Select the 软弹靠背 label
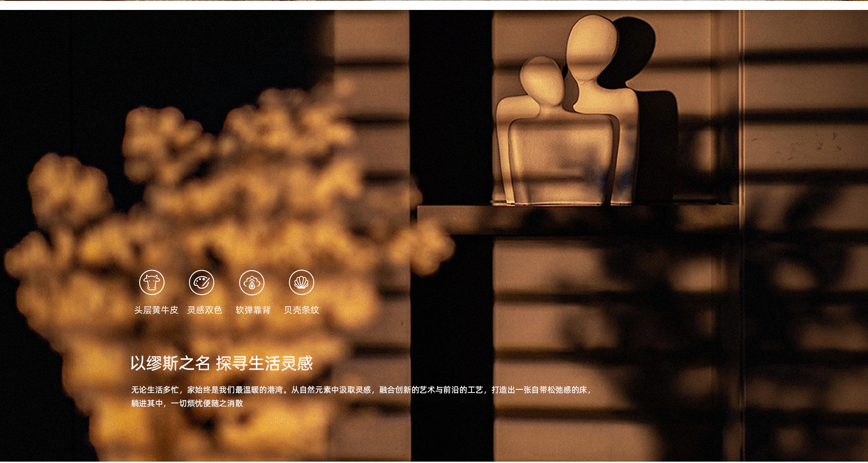868x463 pixels. pos(253,310)
